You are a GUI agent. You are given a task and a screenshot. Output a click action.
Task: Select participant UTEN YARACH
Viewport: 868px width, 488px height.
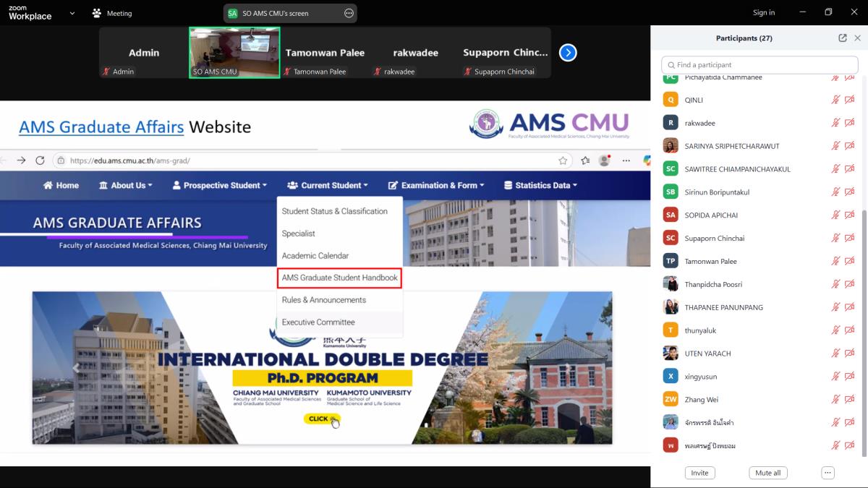pos(759,354)
